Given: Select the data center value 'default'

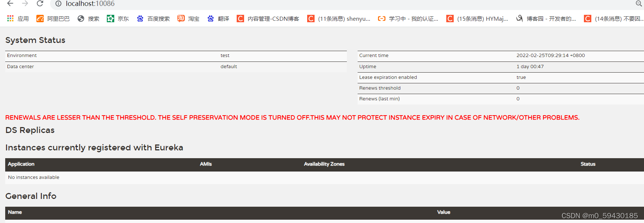Looking at the screenshot, I should coord(229,67).
